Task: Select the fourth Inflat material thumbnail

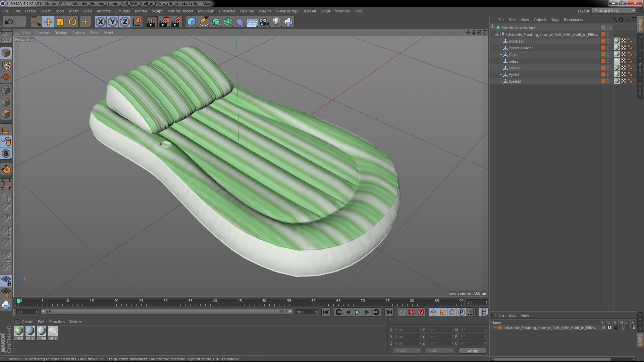Action: [x=53, y=331]
